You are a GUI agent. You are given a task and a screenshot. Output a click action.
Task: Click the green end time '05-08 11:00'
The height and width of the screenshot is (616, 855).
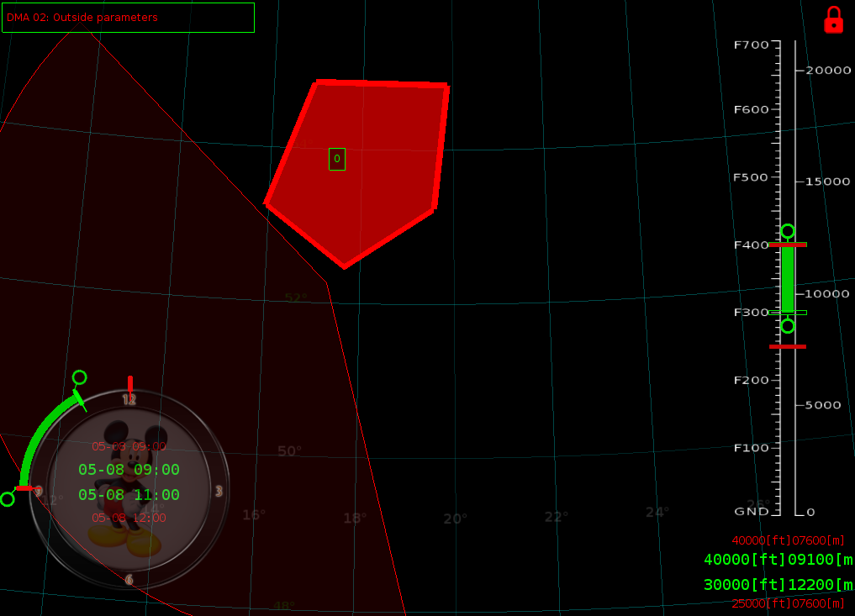tap(129, 494)
